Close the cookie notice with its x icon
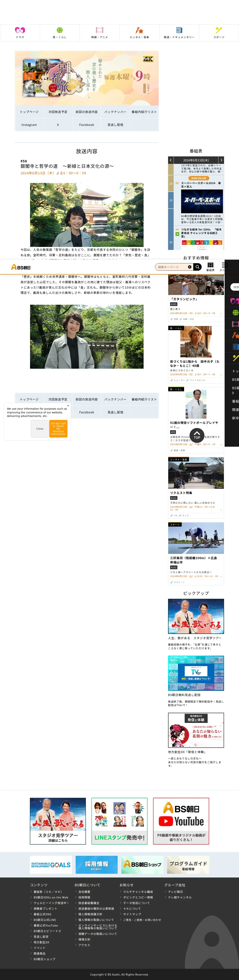 tap(68, 406)
